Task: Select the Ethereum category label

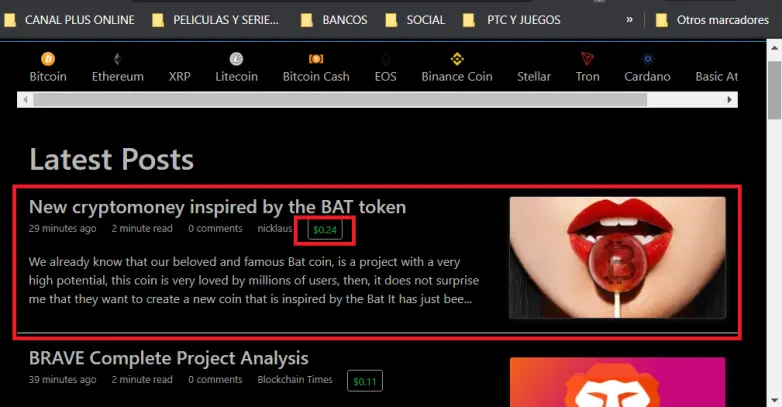Action: point(118,76)
